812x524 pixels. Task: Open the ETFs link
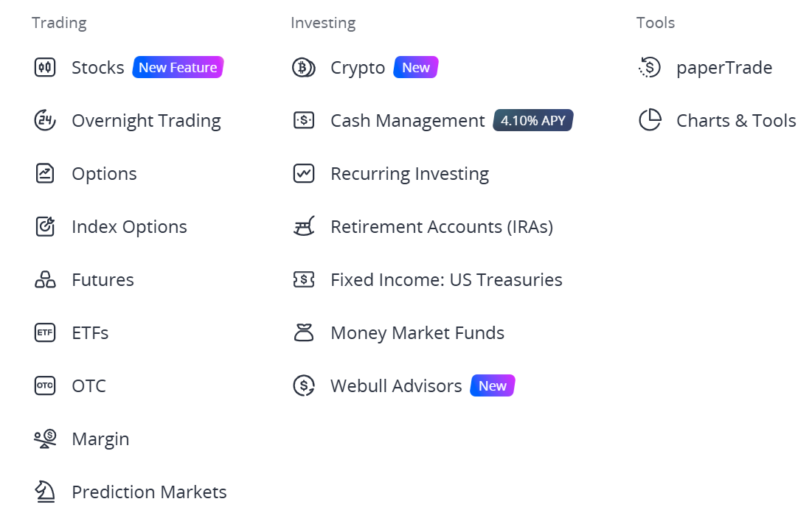(x=90, y=332)
